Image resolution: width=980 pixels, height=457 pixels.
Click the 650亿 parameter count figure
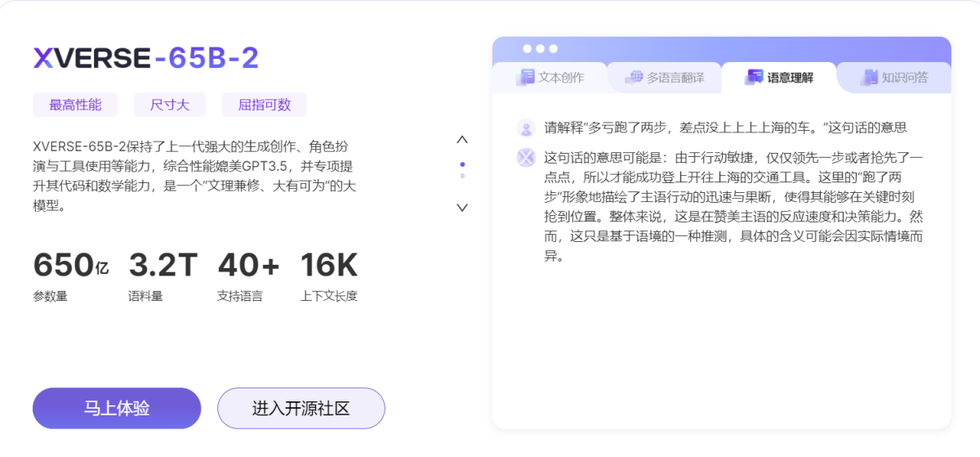pyautogui.click(x=71, y=266)
